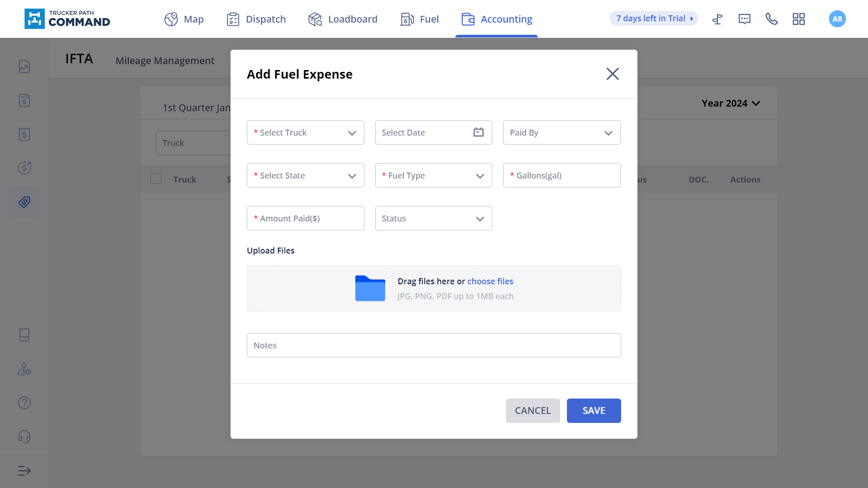Click the blue folder upload icon
The height and width of the screenshot is (488, 868).
tap(370, 288)
